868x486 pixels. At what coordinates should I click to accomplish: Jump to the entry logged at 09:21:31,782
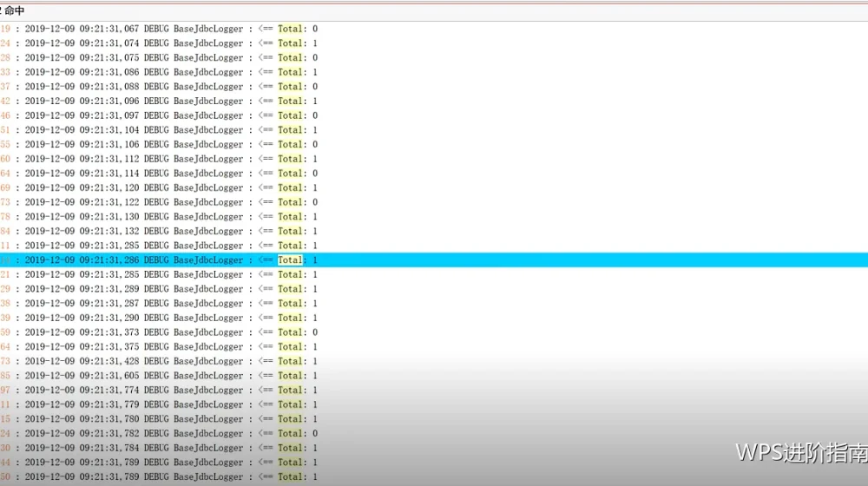point(434,433)
